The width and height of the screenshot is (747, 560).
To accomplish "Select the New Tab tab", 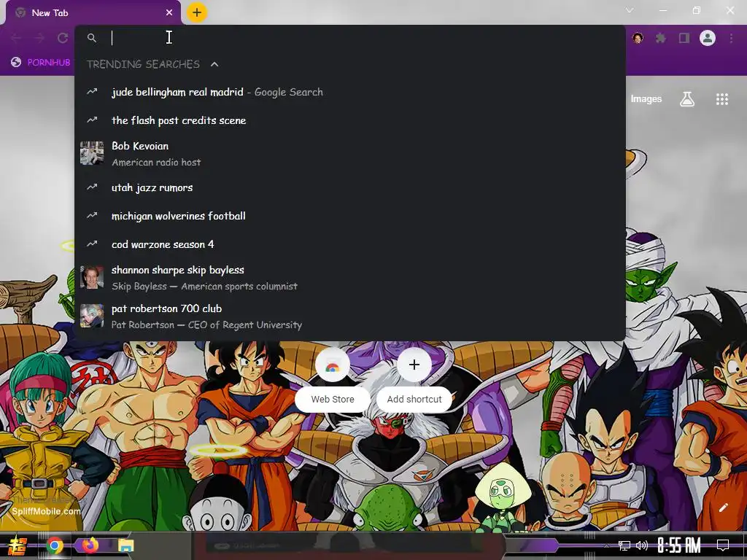I will [x=93, y=13].
